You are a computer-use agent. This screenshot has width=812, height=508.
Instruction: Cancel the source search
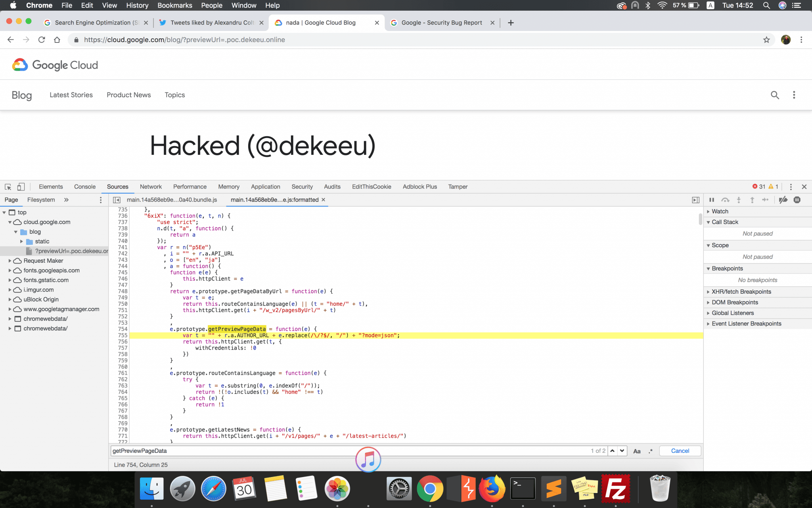pyautogui.click(x=680, y=451)
